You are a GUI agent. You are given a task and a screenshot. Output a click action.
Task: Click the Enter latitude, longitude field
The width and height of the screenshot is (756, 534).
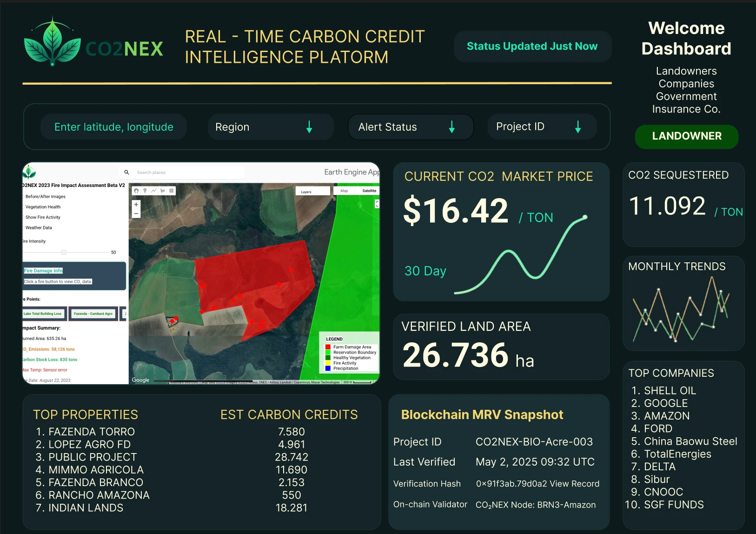coord(113,127)
